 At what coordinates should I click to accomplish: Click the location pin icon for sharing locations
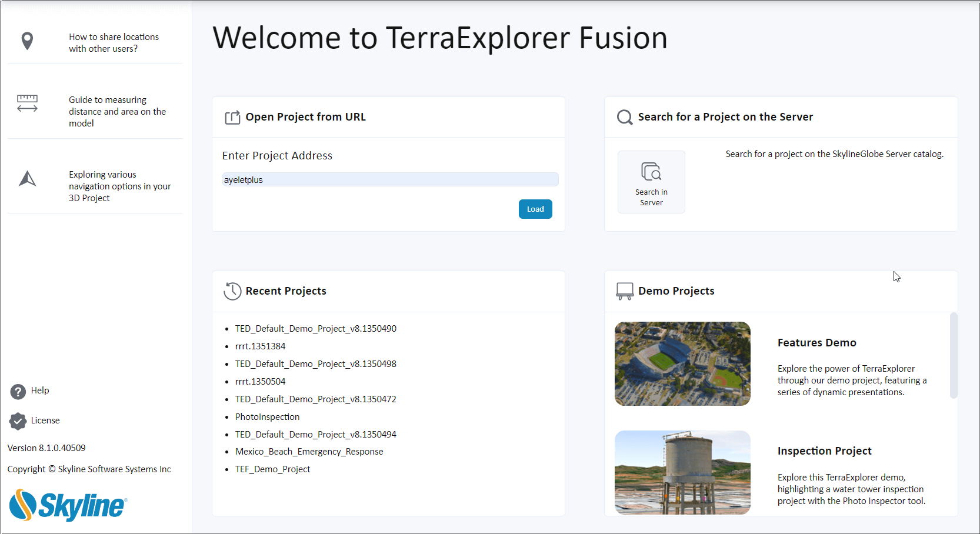[27, 41]
